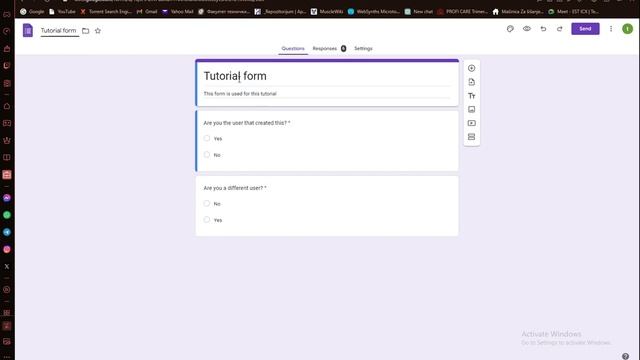Open the home icon in the sidebar

(x=7, y=107)
